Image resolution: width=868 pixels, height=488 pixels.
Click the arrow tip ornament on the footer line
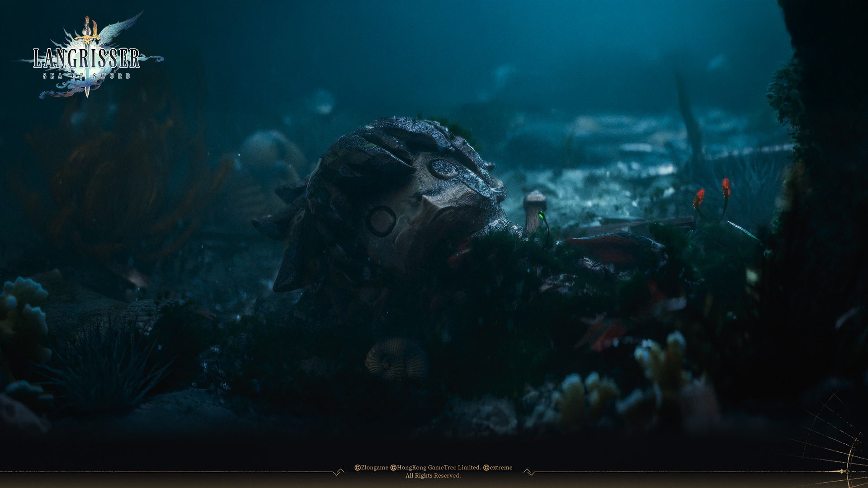click(843, 471)
